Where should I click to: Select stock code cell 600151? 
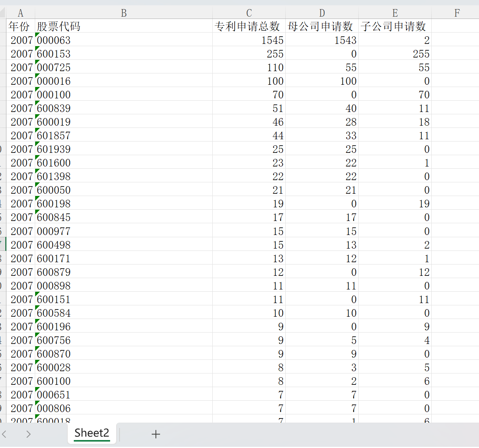124,299
